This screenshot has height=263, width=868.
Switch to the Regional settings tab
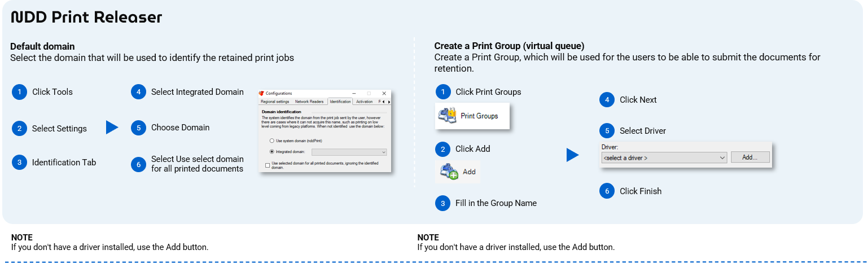(x=275, y=102)
